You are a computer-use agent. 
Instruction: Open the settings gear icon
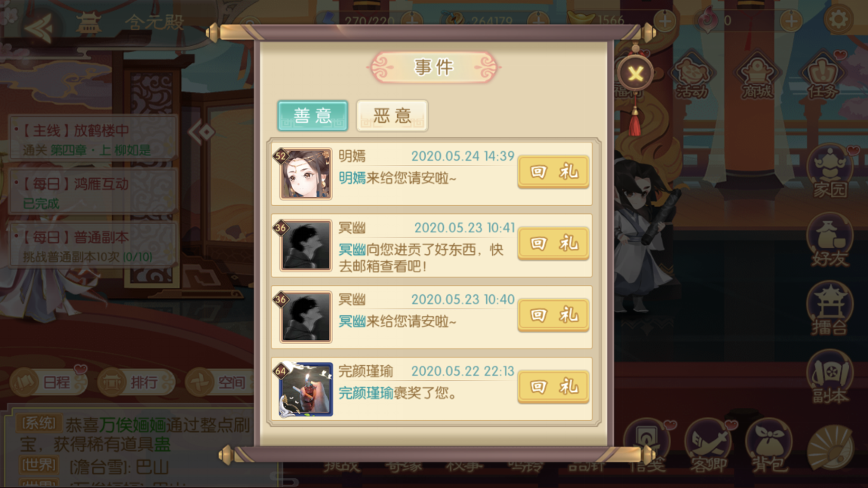838,20
